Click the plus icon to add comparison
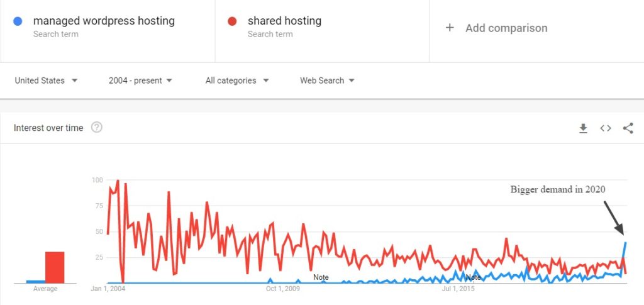 coord(450,28)
